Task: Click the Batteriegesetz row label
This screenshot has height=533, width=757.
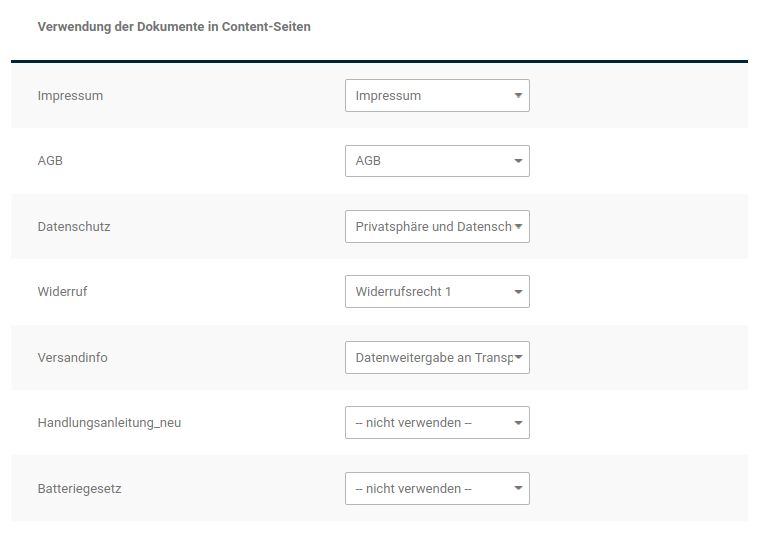Action: 79,489
